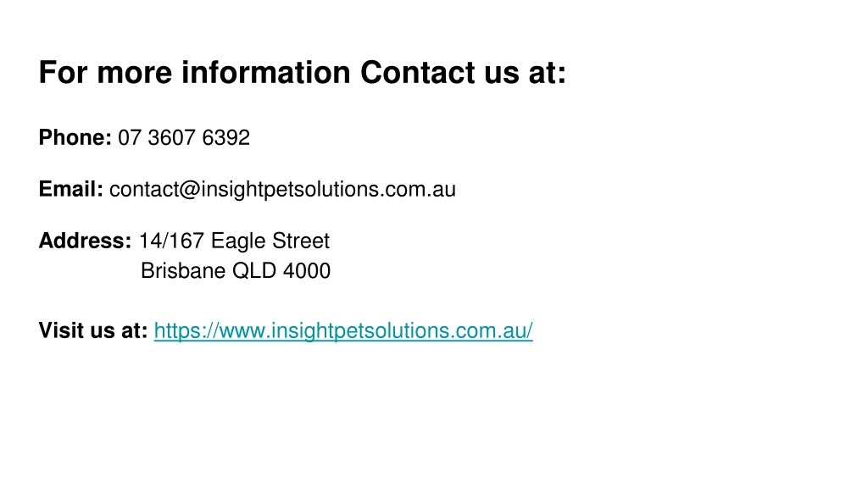Click the heading For more information Contact us at:

303,73
